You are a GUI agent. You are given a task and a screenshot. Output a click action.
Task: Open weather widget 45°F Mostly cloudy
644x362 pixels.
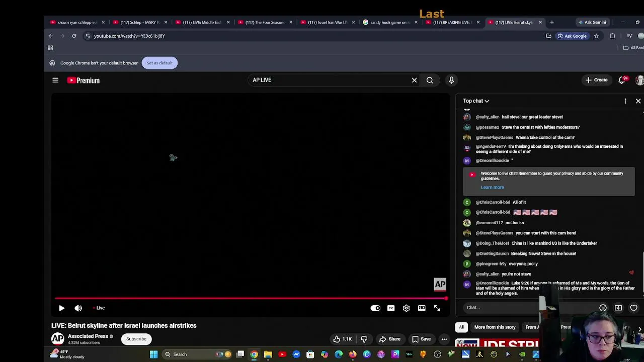(67, 354)
